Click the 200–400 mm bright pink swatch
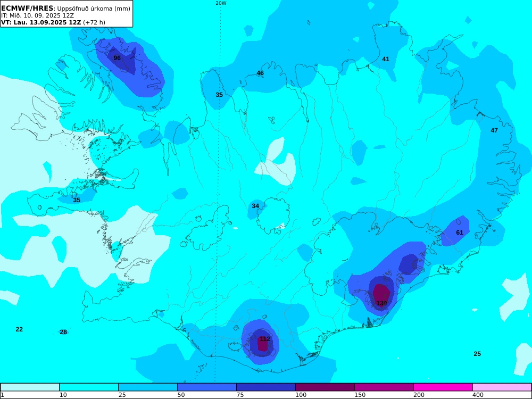 (443, 387)
